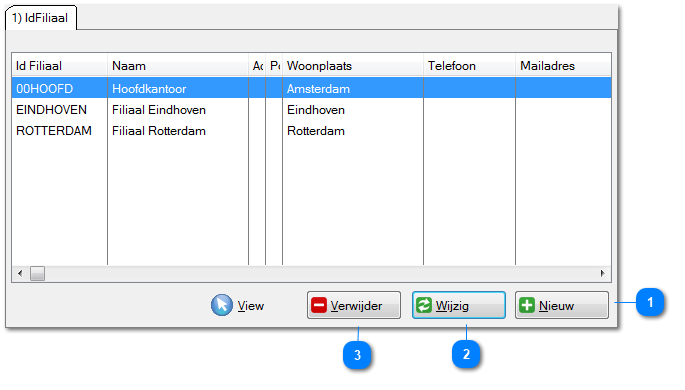Click the Mailadres column header

(x=564, y=66)
